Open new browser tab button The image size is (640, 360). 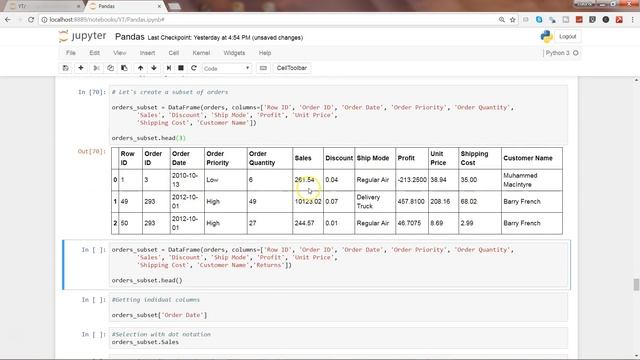coord(174,6)
